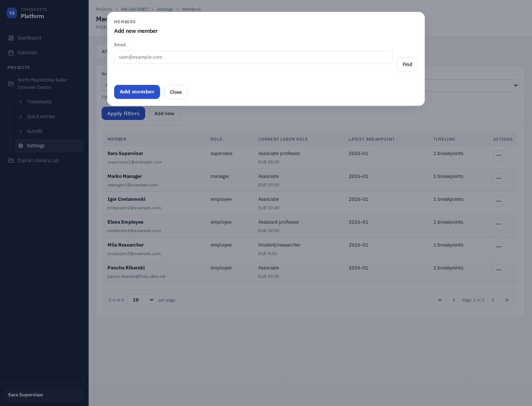The width and height of the screenshot is (532, 406).
Task: Open actions menu for Panche Ribarski row
Action: (x=499, y=270)
